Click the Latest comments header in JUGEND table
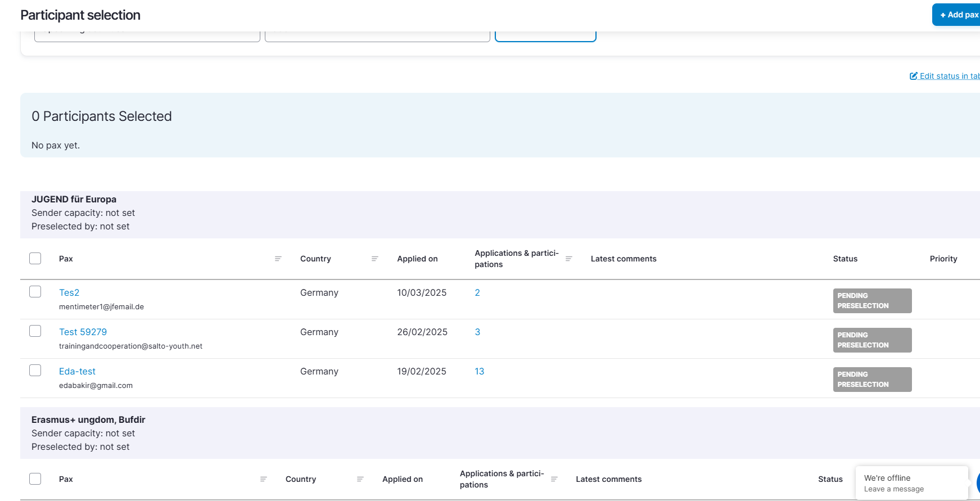The width and height of the screenshot is (980, 501). click(x=624, y=259)
